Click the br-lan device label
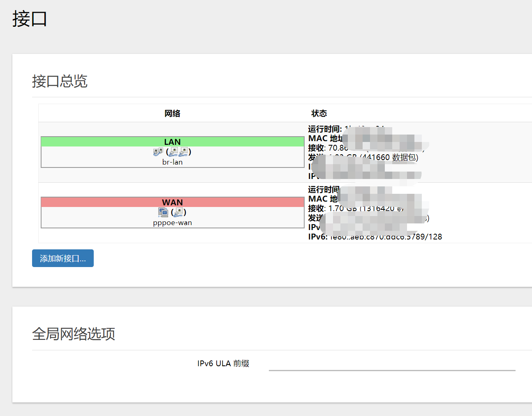 coord(172,162)
